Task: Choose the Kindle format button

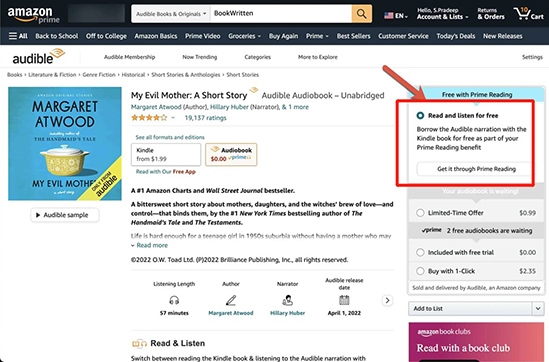Action: coord(166,154)
